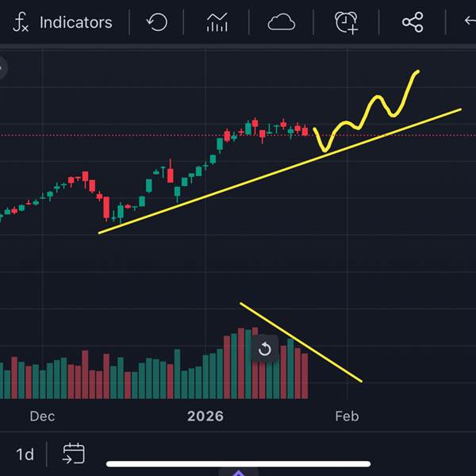Tap the Indicators text label

point(75,22)
